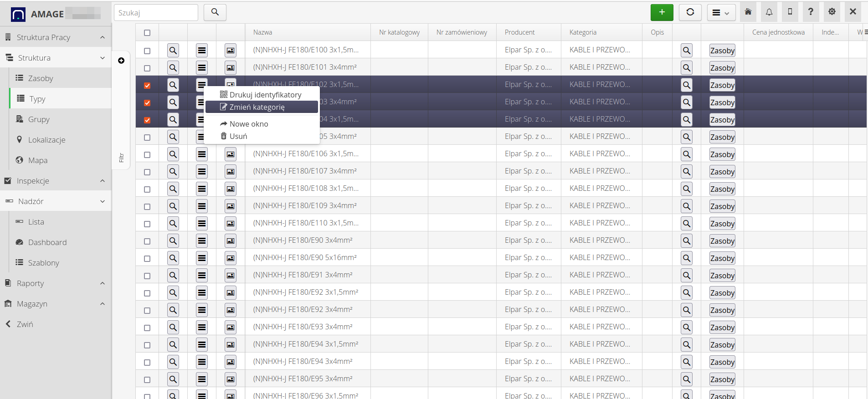This screenshot has height=399, width=868.
Task: Open image icon for the E107 3x4mm² row
Action: (x=231, y=172)
